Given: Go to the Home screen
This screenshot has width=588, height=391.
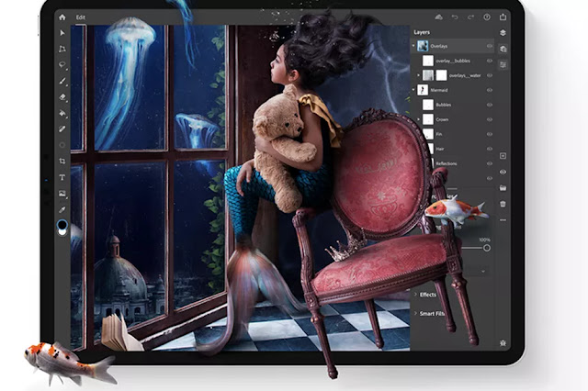Looking at the screenshot, I should [62, 17].
